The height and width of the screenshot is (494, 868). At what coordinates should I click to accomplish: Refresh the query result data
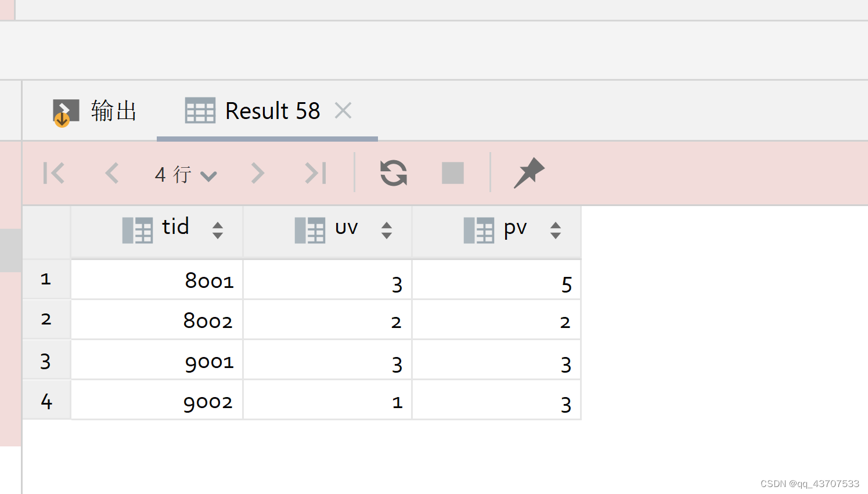point(393,172)
